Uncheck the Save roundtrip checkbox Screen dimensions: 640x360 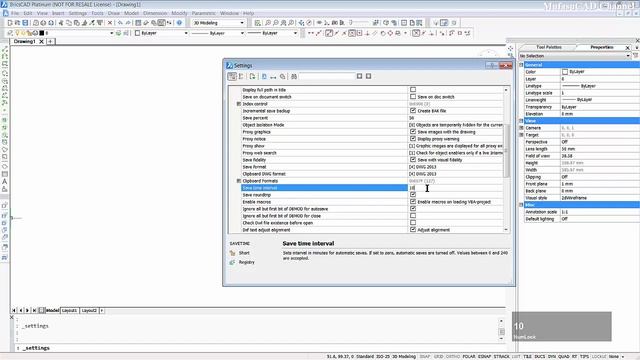[x=413, y=195]
